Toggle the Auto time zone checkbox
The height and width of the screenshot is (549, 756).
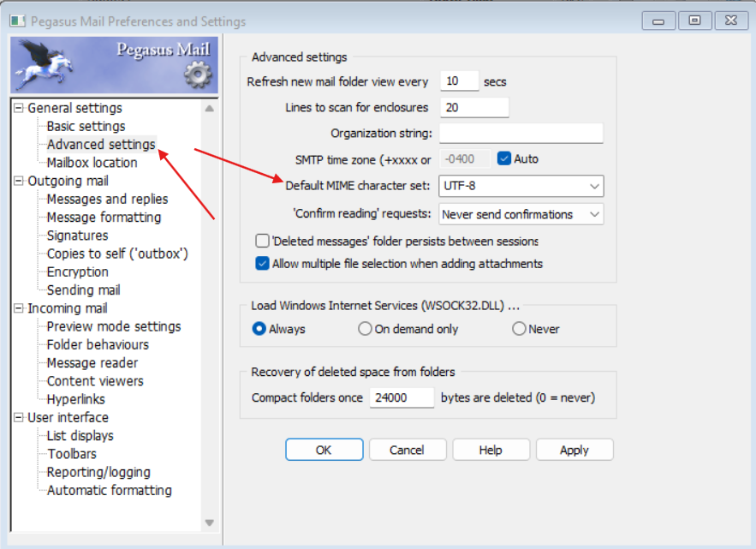(504, 158)
